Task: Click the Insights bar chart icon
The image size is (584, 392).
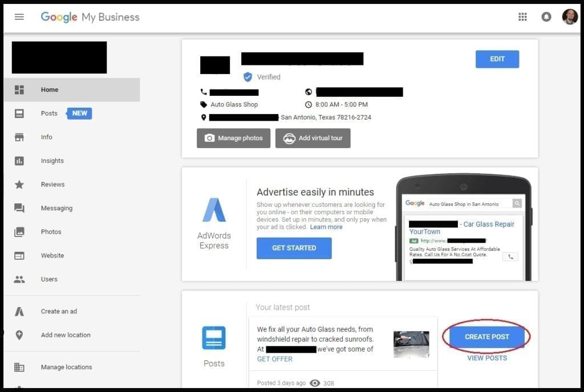Action: coord(19,161)
